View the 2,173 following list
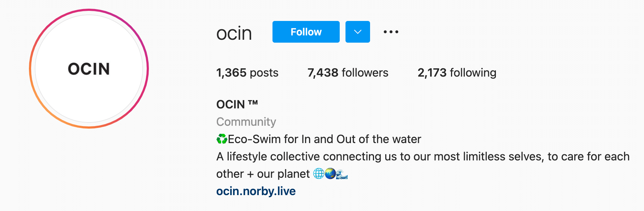This screenshot has width=644, height=211. [457, 73]
